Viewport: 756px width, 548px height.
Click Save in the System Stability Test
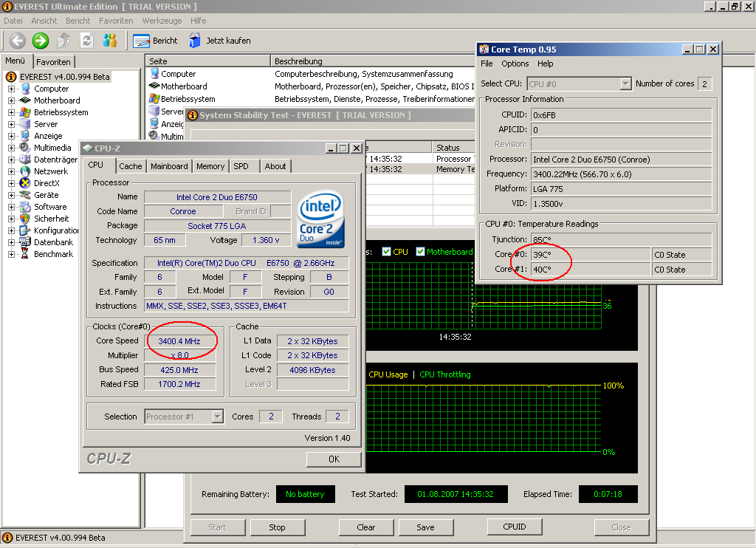click(426, 527)
